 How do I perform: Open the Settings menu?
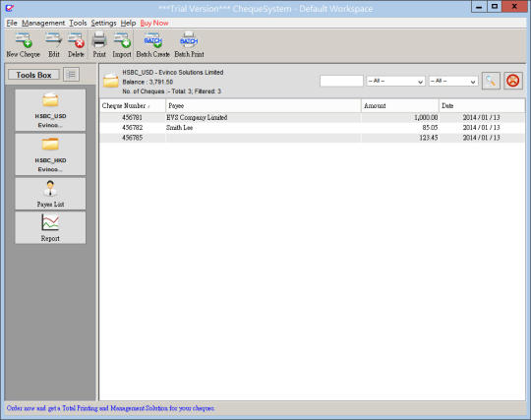coord(103,23)
